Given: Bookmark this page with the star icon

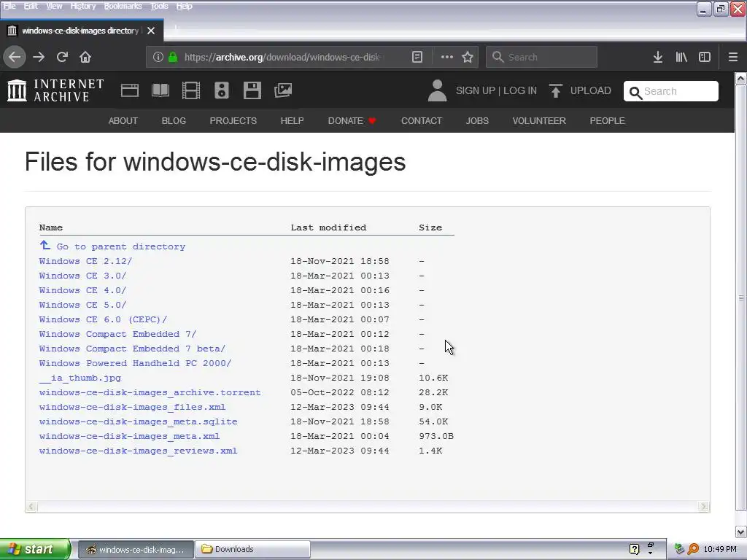Looking at the screenshot, I should coord(468,57).
